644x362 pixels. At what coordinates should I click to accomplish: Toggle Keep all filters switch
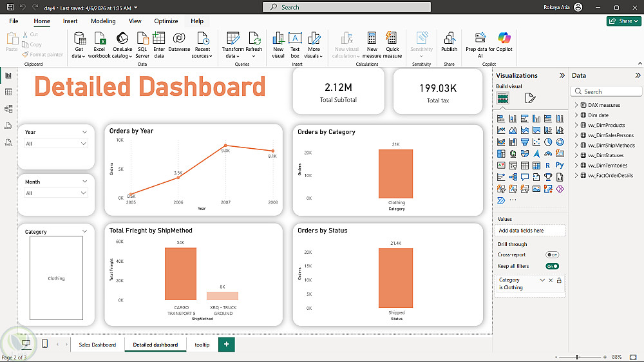tap(552, 266)
